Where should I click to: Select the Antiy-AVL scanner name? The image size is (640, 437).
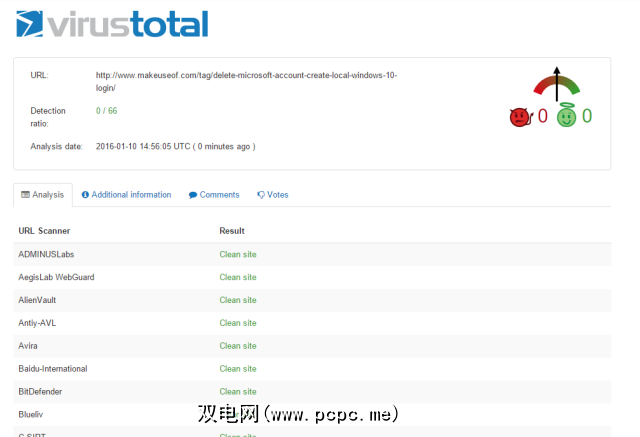point(37,323)
